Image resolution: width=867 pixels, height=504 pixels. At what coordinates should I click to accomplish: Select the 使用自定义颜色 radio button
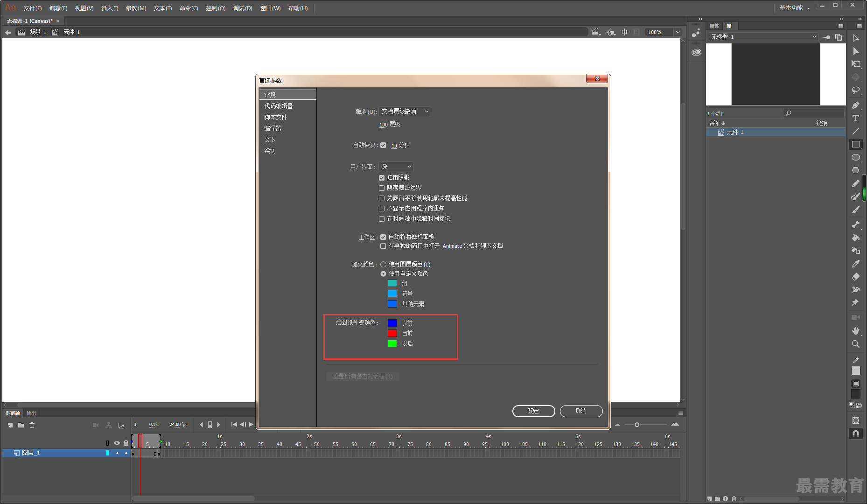coord(383,274)
